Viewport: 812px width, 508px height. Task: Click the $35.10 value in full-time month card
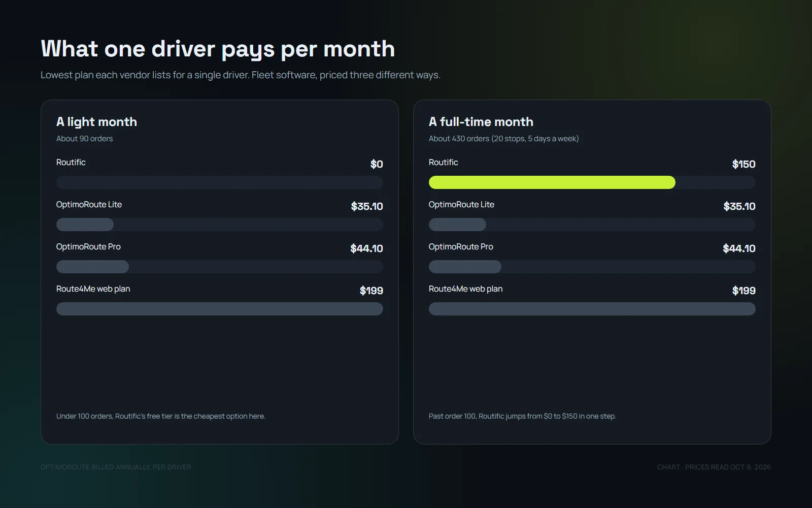tap(739, 206)
